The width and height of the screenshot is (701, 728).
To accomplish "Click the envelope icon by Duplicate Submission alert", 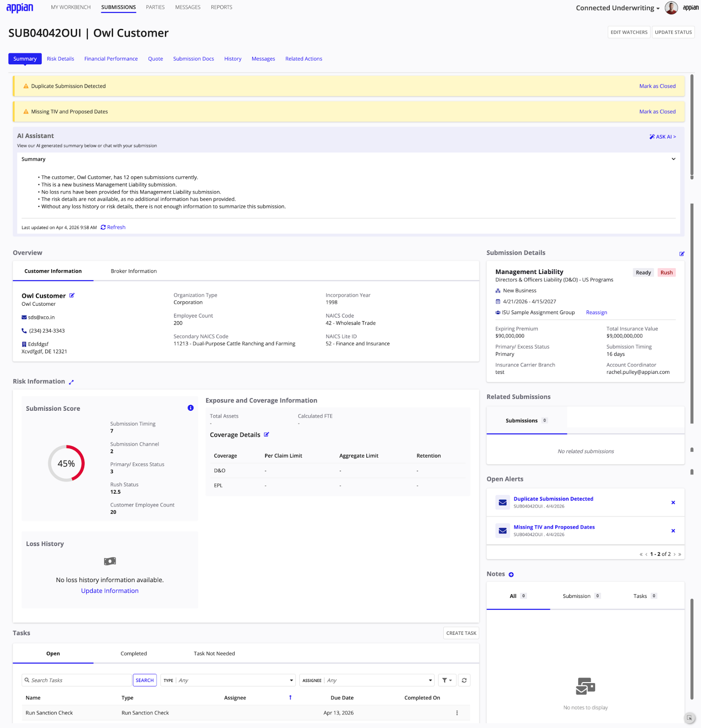I will tap(502, 502).
